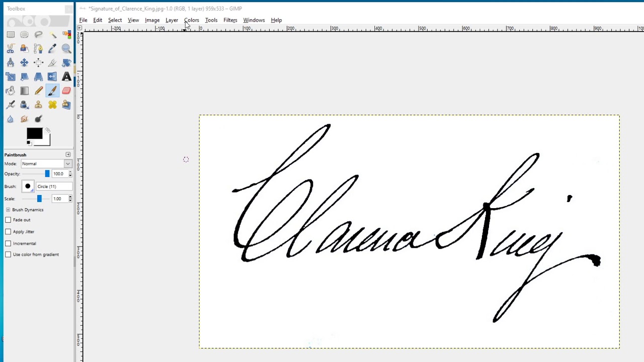Viewport: 644px width, 362px height.
Task: Select the Blur/Sharpen droplet tool
Action: 11,119
